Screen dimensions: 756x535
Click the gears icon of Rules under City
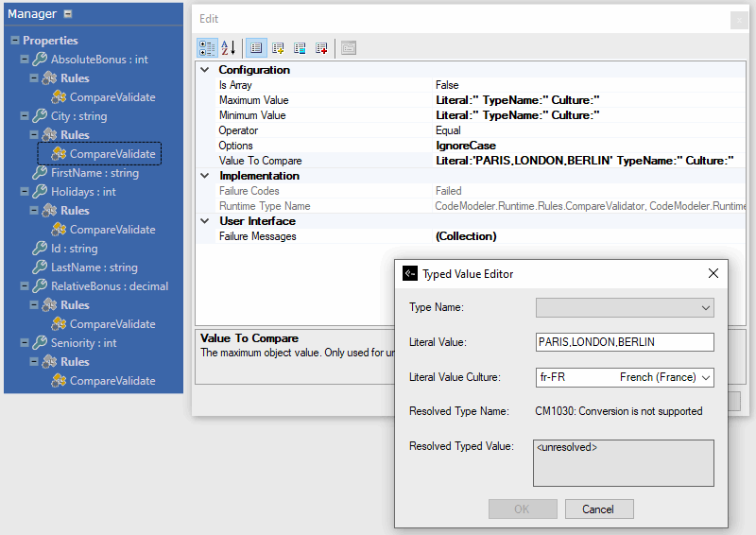[x=50, y=135]
